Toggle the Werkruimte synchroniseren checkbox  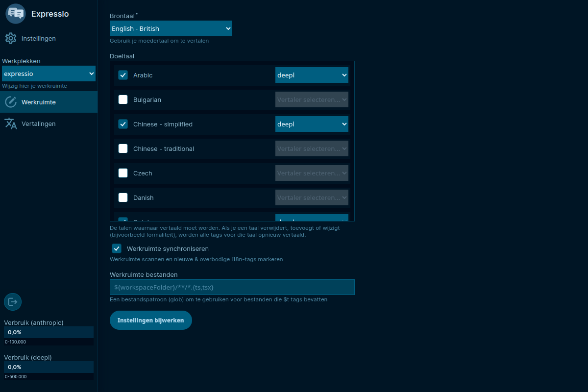[117, 248]
